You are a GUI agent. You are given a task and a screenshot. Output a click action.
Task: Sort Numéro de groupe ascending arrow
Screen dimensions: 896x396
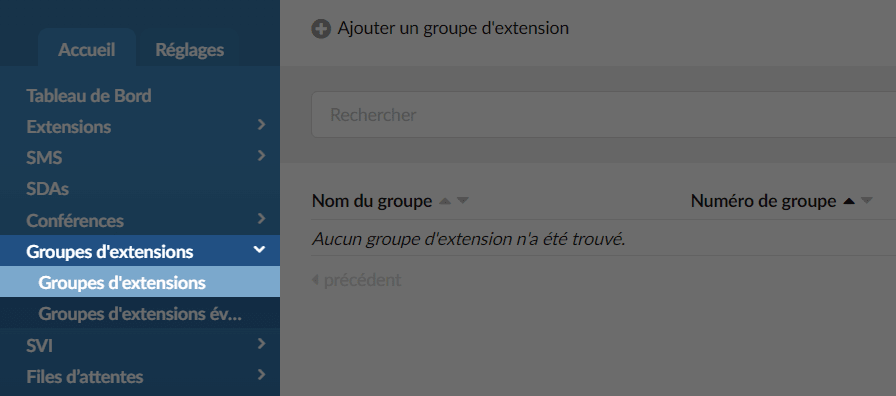pos(849,201)
